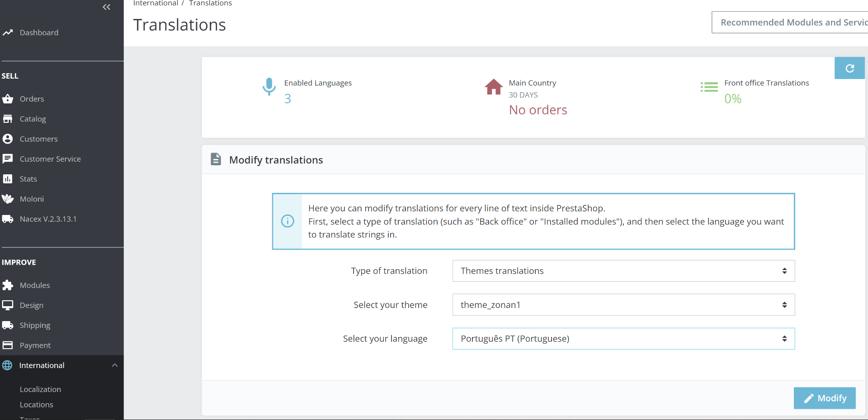Click the Customers person icon
This screenshot has height=420, width=868.
(7, 139)
